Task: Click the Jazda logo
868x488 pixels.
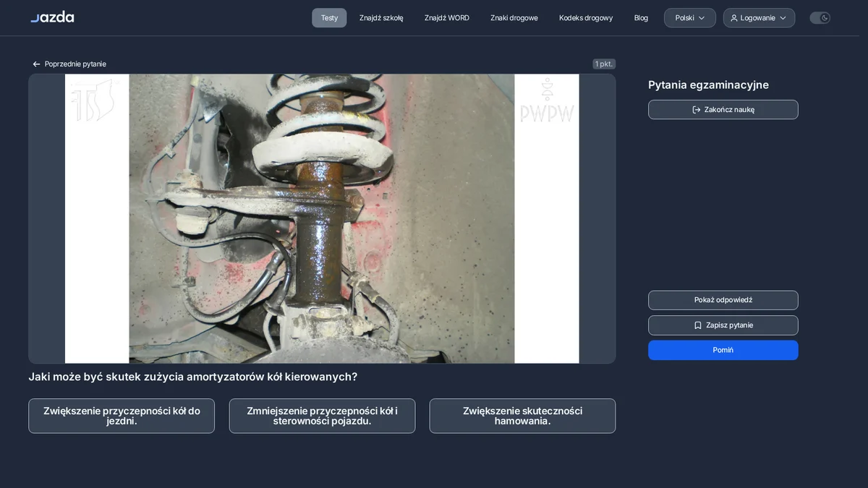Action: coord(52,17)
